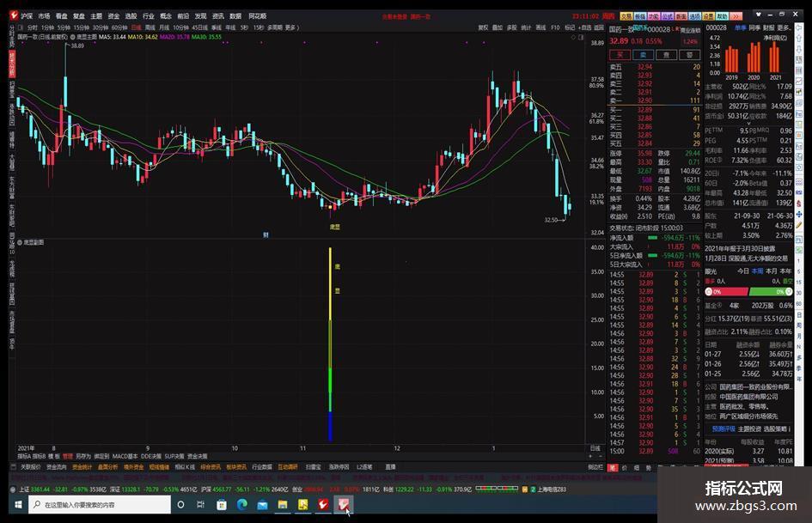The image size is (812, 523).
Task: Open the 资金 menu
Action: [113, 16]
